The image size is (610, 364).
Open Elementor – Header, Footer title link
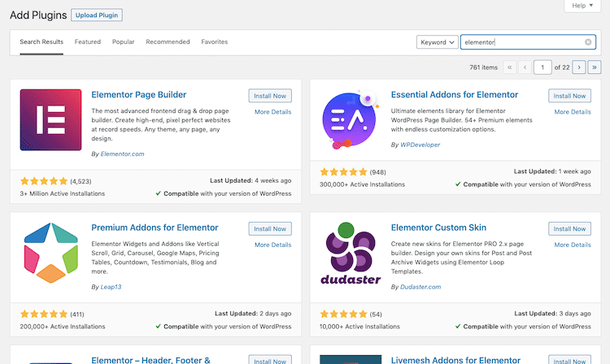pos(150,360)
